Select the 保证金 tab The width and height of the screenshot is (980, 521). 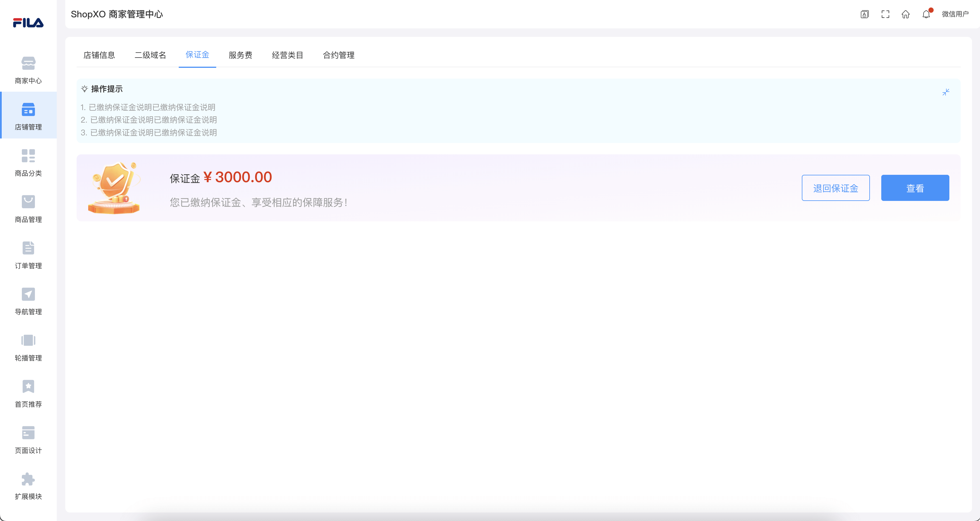[x=197, y=55]
